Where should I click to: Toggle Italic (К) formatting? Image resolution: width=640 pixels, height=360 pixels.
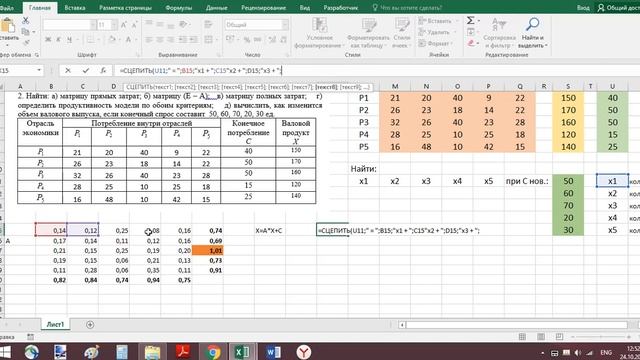click(58, 40)
